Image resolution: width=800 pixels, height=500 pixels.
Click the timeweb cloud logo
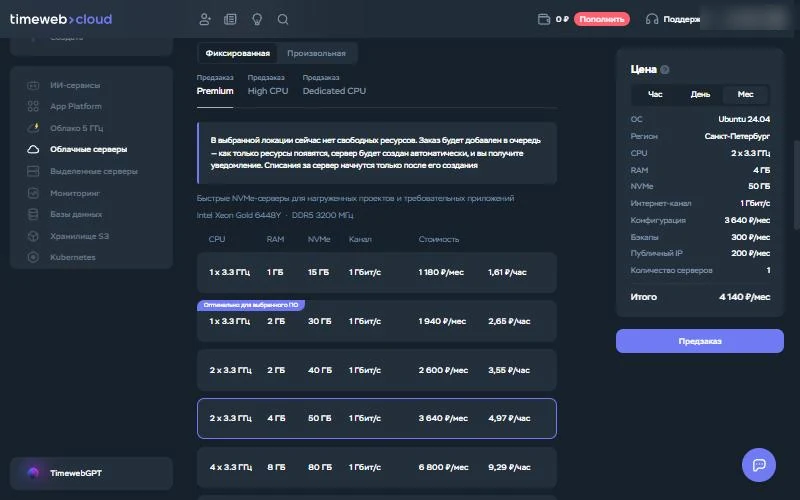[x=61, y=19]
